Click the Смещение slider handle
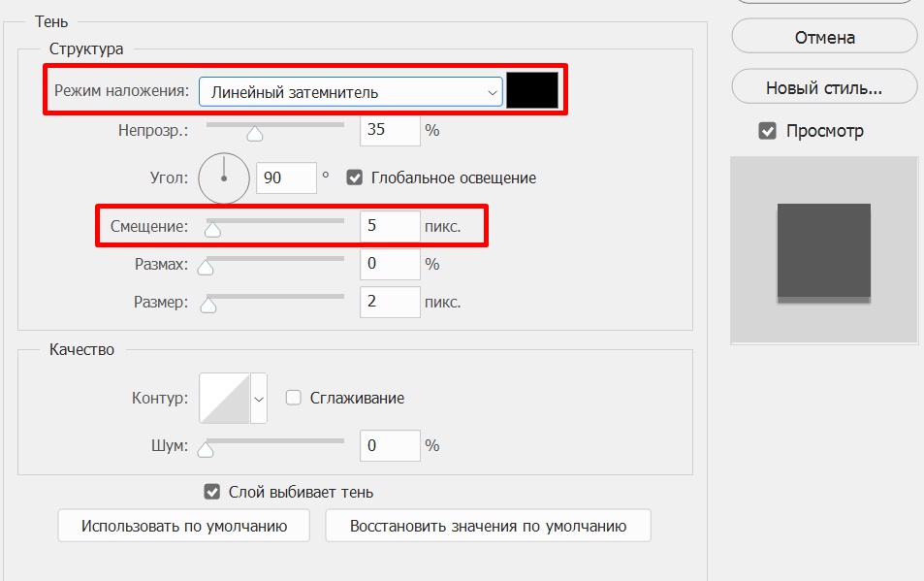The width and height of the screenshot is (924, 581). pyautogui.click(x=212, y=229)
